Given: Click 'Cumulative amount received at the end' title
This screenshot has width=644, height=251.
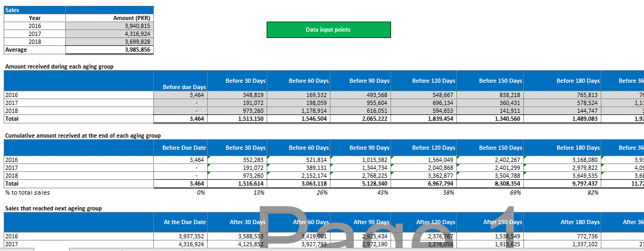Looking at the screenshot, I should (x=83, y=136).
